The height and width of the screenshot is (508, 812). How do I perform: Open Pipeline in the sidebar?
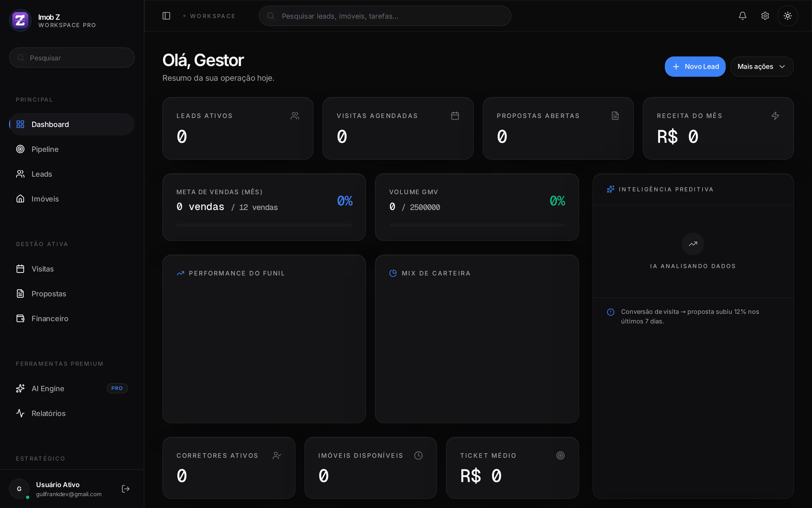click(72, 149)
